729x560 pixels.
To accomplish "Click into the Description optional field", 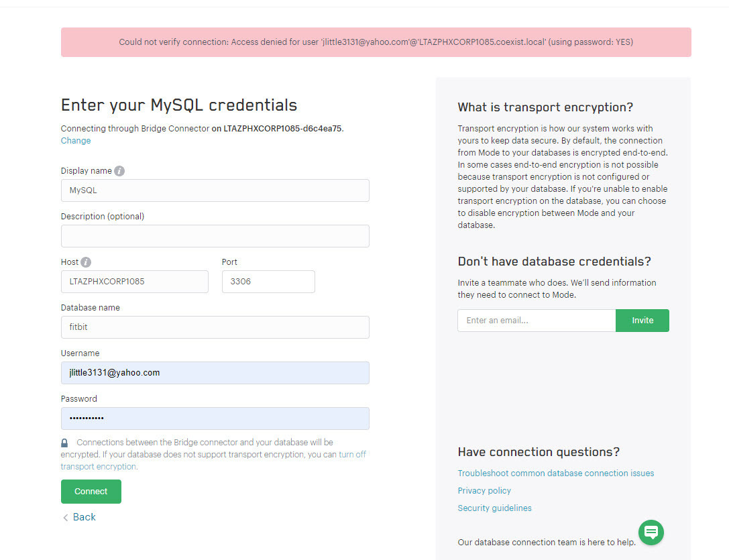I will click(215, 236).
